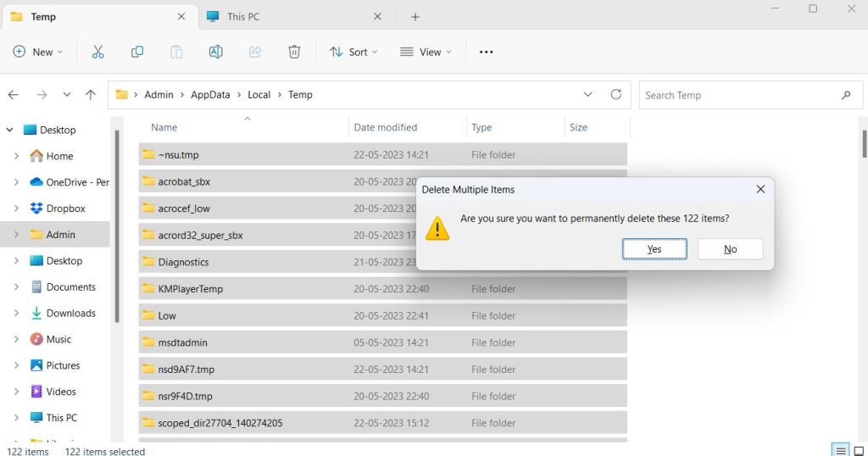Expand the Downloads tree node
The image size is (868, 456).
tap(16, 314)
